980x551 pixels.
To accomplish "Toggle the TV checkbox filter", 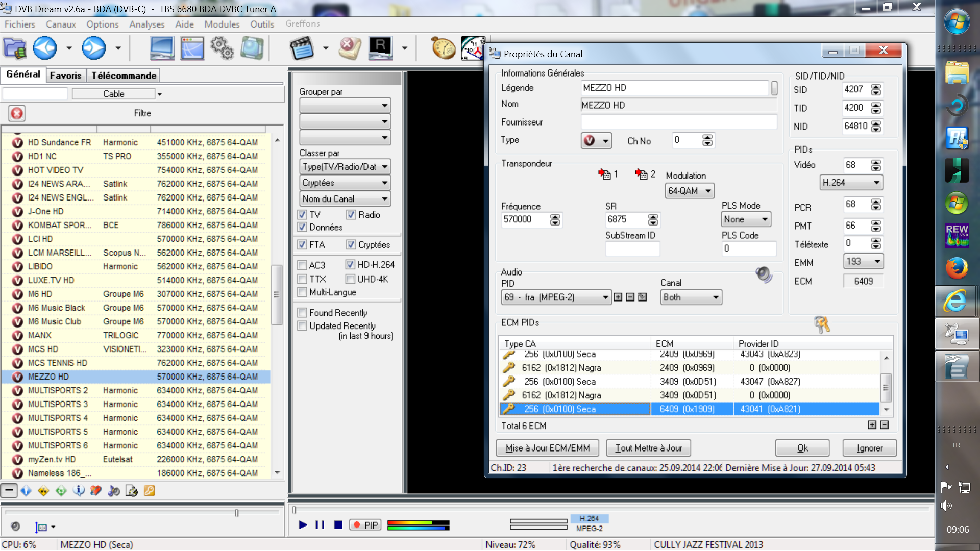I will 302,214.
